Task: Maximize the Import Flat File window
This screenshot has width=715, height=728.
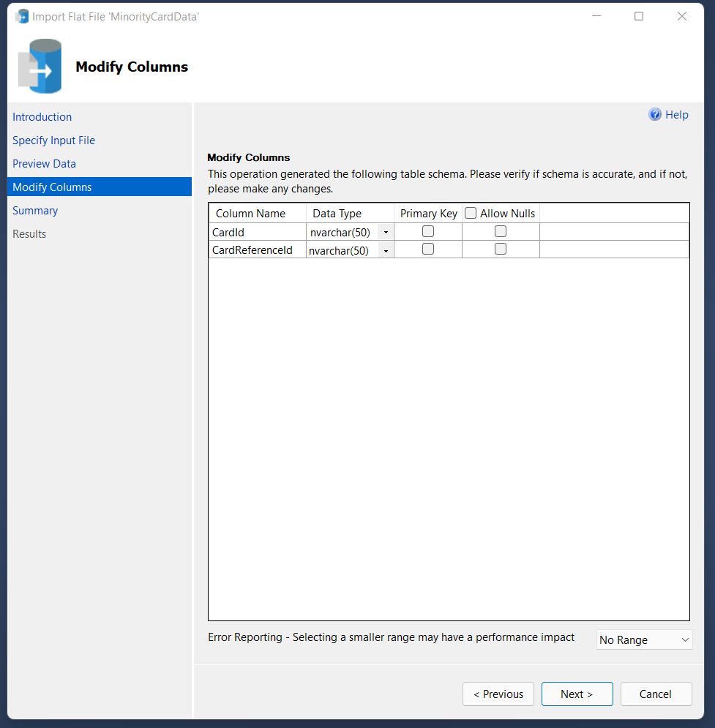Action: (x=639, y=16)
